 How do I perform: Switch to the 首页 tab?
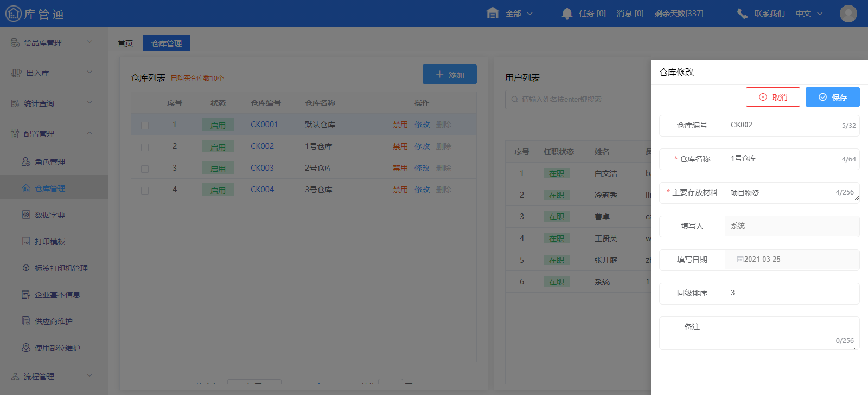pos(125,43)
